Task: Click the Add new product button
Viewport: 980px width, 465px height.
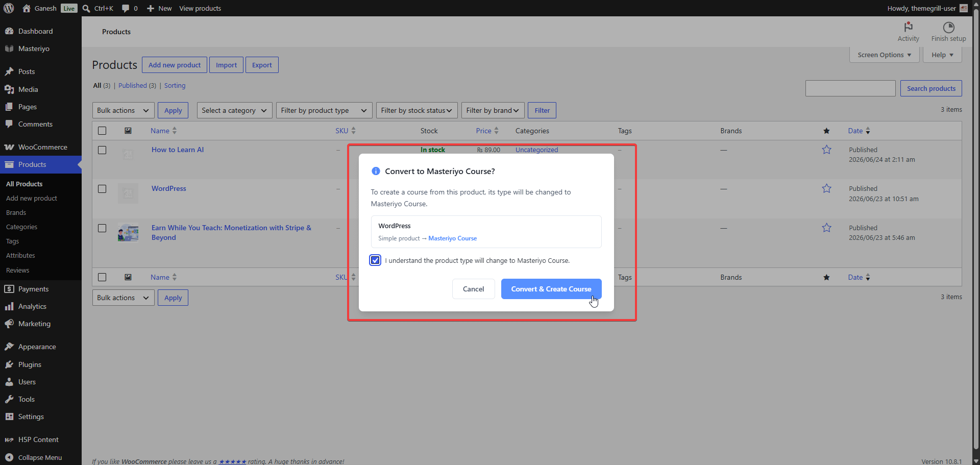Action: point(175,65)
